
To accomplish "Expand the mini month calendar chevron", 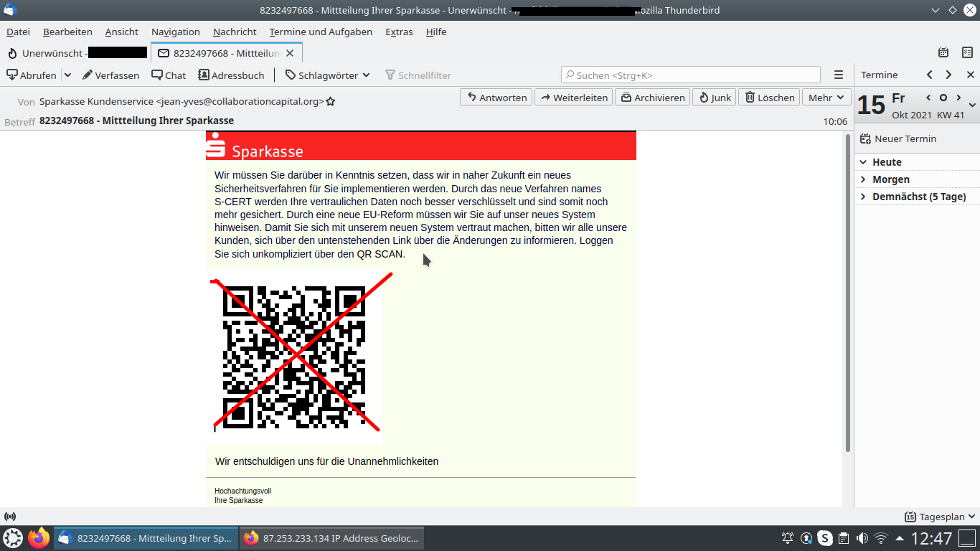I will point(972,105).
